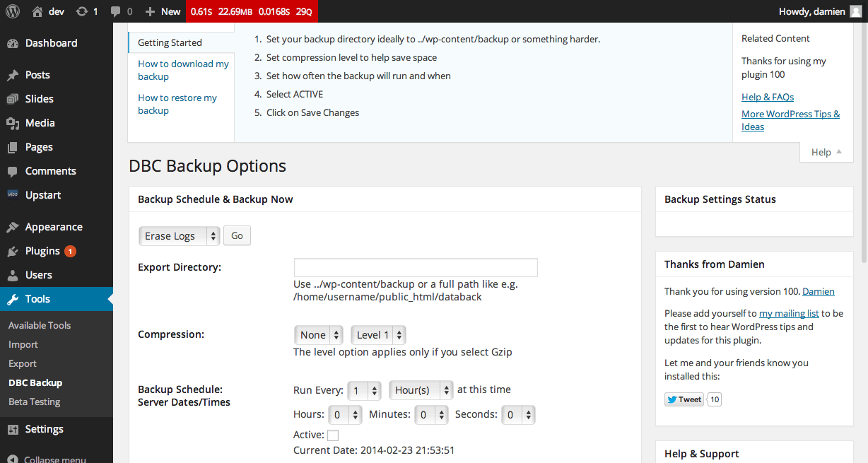This screenshot has height=463, width=868.
Task: Open the Import submenu item
Action: tap(23, 344)
